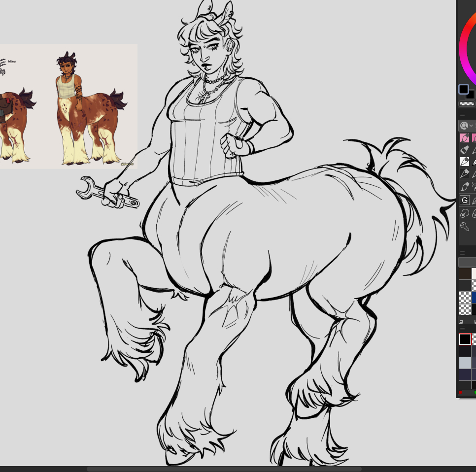Open sub tool settings wrench icon
The width and height of the screenshot is (476, 472).
(464, 226)
